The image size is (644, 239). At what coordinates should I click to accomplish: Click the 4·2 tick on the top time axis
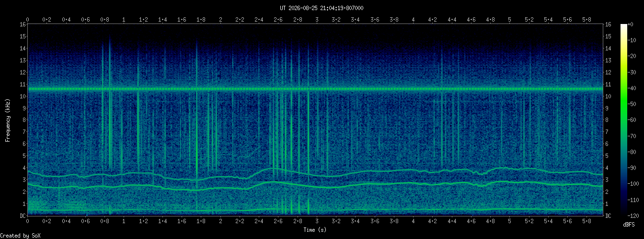coord(432,20)
